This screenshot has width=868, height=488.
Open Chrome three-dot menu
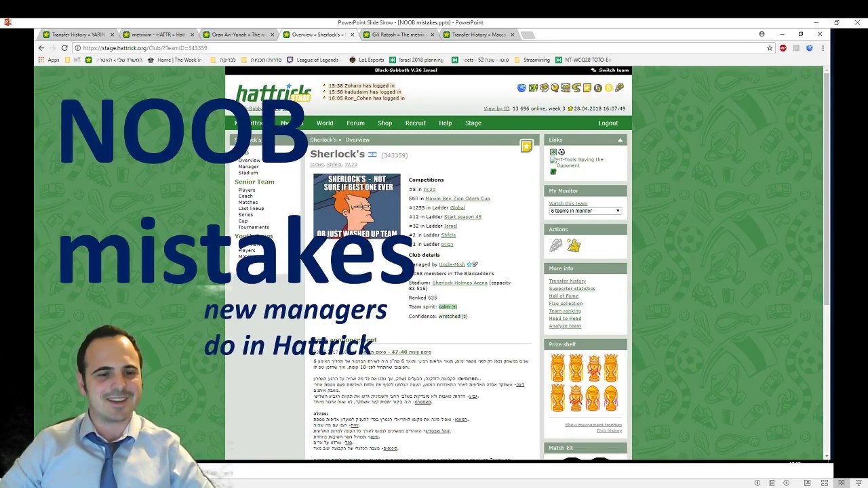[x=823, y=48]
